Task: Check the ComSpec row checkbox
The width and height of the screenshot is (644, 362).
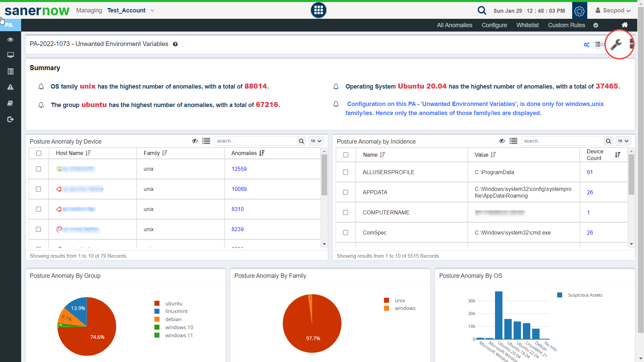Action: pos(345,232)
